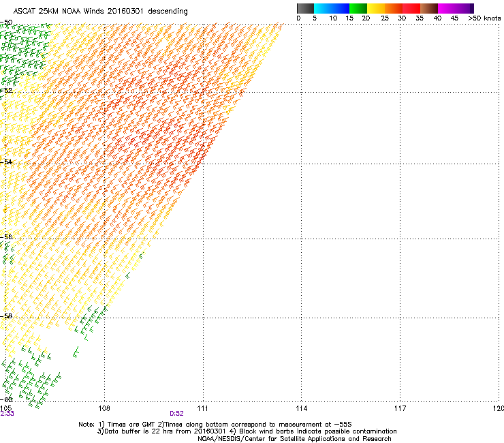This screenshot has height=443, width=504.
Task: Click the brown 35-40 knots legend color
Action: tap(429, 8)
